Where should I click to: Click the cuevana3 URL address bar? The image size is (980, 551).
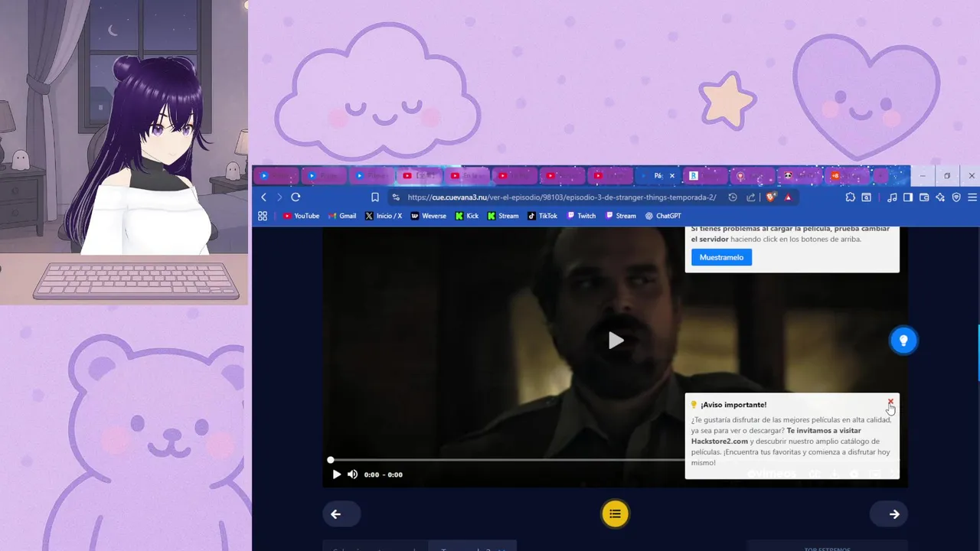562,197
